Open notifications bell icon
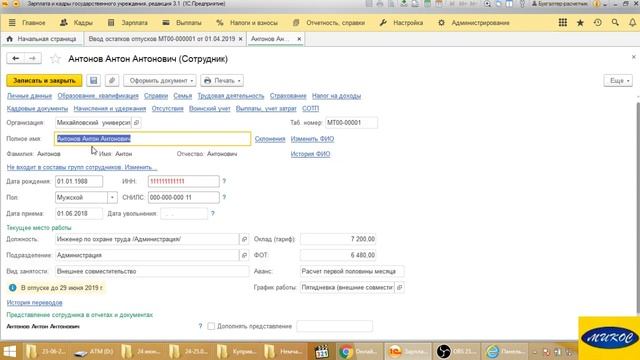 (632, 23)
